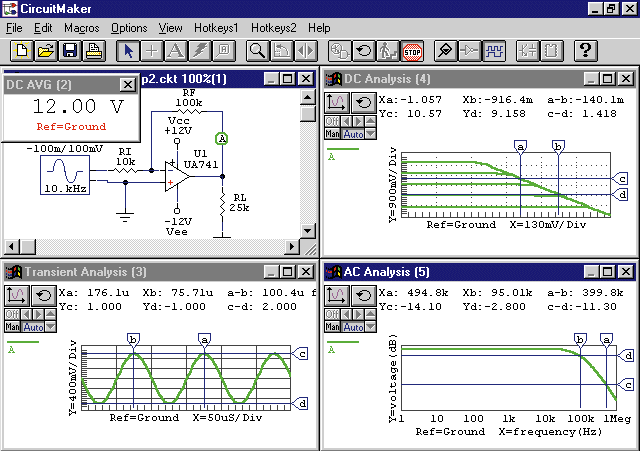Image resolution: width=640 pixels, height=451 pixels.
Task: Open the Edit menu
Action: pyautogui.click(x=43, y=28)
